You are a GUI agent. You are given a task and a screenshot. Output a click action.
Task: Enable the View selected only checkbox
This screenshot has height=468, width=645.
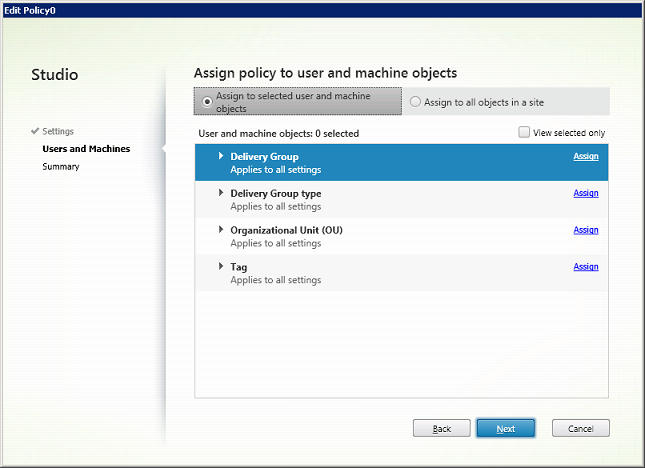(x=524, y=132)
